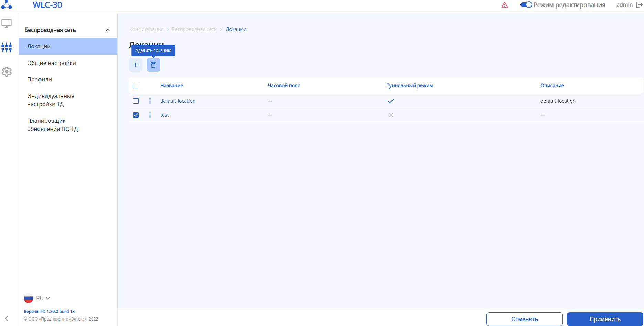Add a new location with plus button
This screenshot has width=644, height=326.
pyautogui.click(x=136, y=65)
